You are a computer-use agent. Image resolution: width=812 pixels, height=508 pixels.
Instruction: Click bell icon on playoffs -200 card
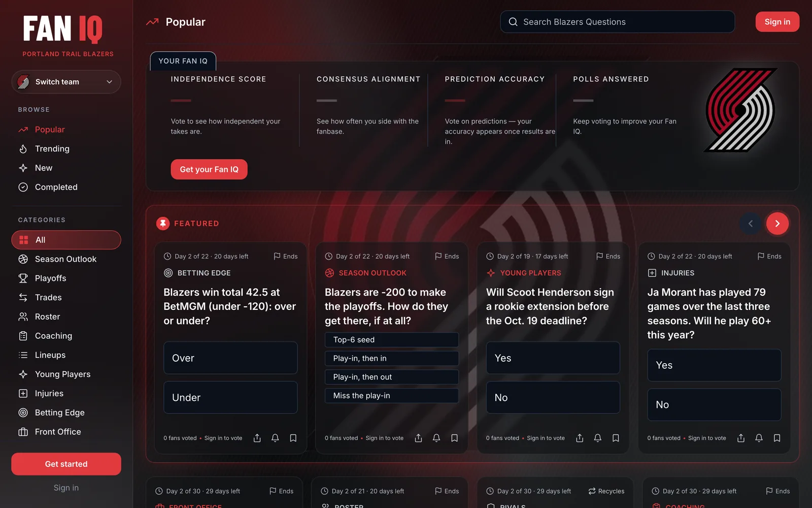pos(436,438)
